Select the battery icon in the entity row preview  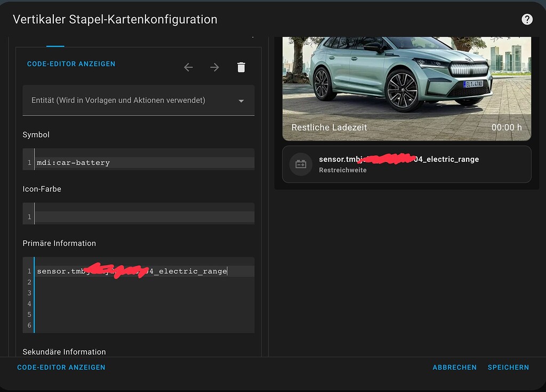coord(300,164)
